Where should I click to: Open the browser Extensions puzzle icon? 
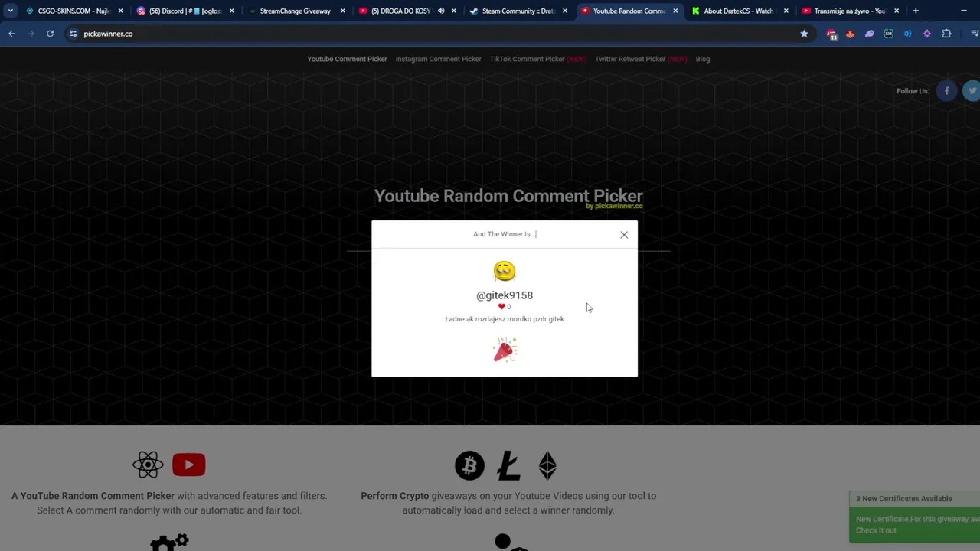click(x=946, y=34)
